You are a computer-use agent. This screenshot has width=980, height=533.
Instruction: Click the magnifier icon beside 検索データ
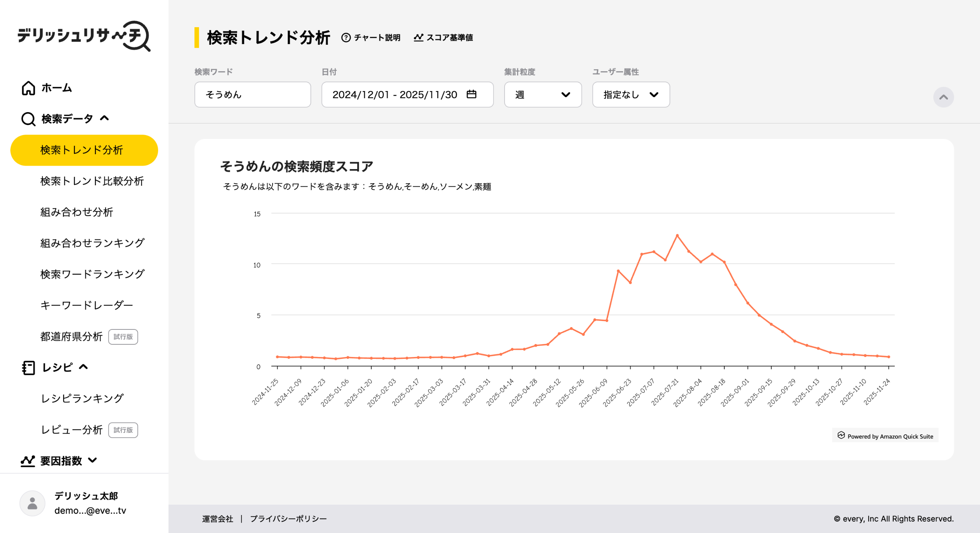(x=28, y=119)
